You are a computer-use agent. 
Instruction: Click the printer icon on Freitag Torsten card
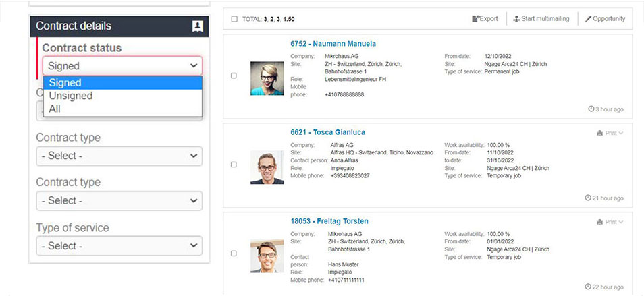[x=599, y=223]
